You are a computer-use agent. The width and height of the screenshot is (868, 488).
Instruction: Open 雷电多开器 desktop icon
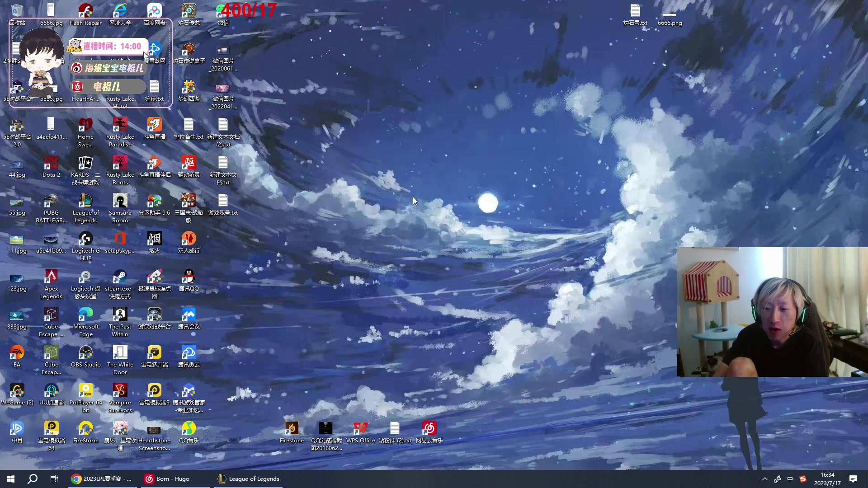[154, 356]
